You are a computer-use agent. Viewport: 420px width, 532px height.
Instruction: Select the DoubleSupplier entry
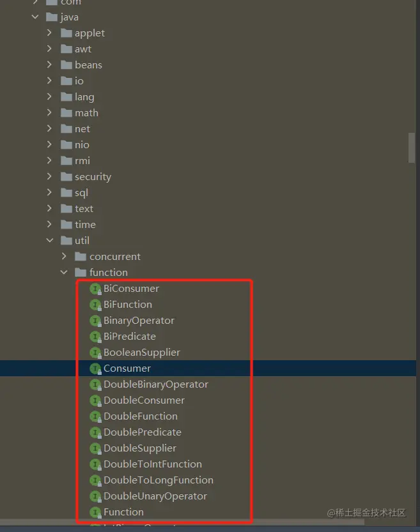pyautogui.click(x=140, y=448)
